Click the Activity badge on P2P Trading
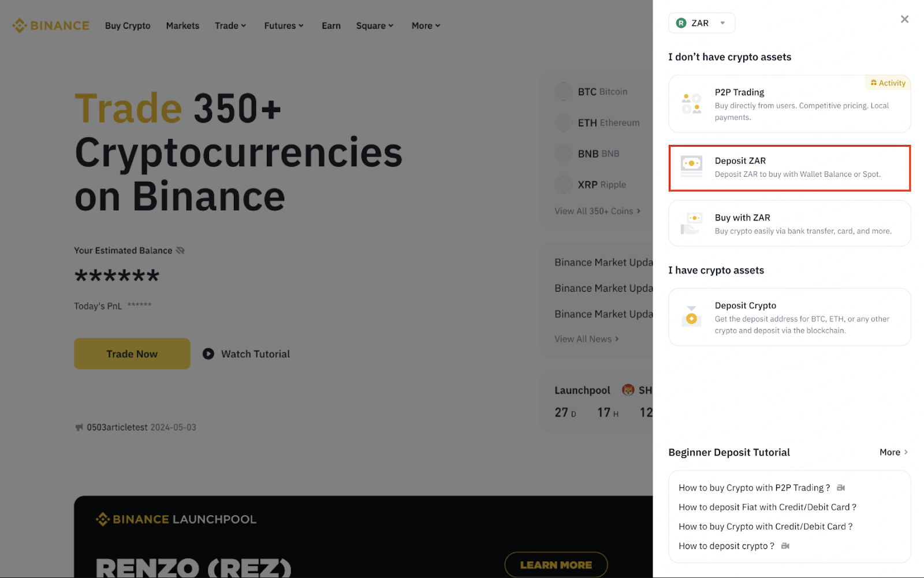The height and width of the screenshot is (578, 924). (x=888, y=83)
